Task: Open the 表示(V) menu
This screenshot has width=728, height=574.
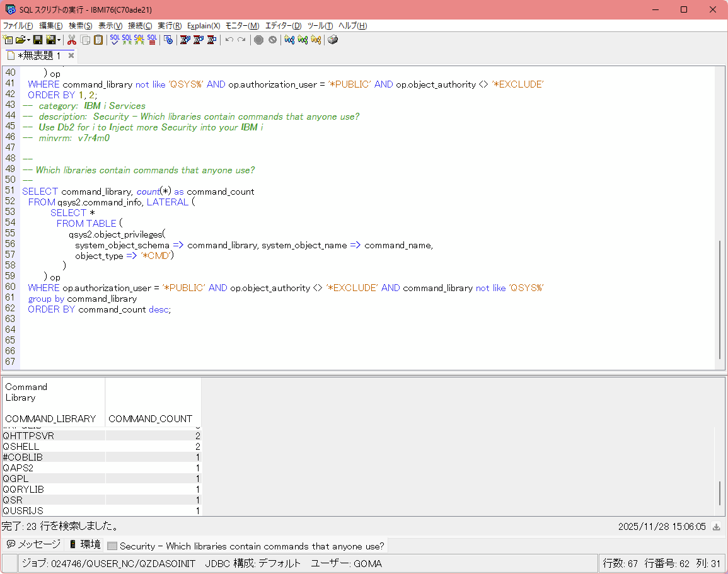Action: pos(110,26)
